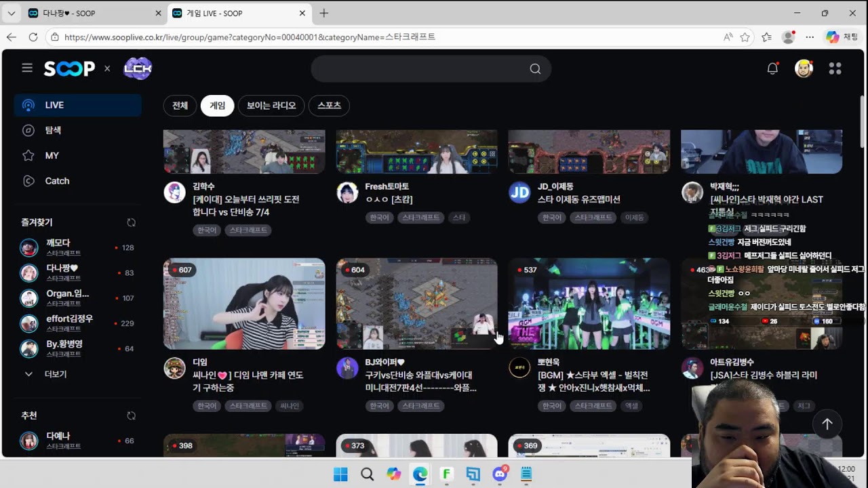
Task: Open By.황병영 favorite channel
Action: coord(77,348)
